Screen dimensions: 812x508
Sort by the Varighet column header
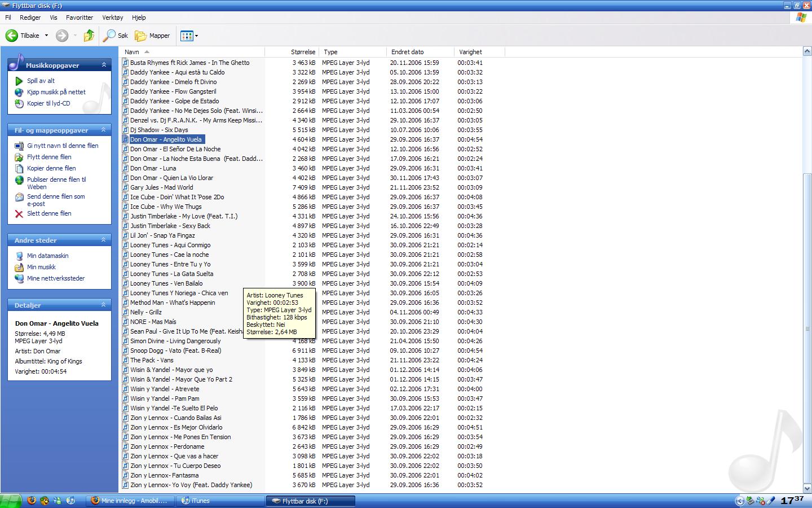(x=480, y=52)
